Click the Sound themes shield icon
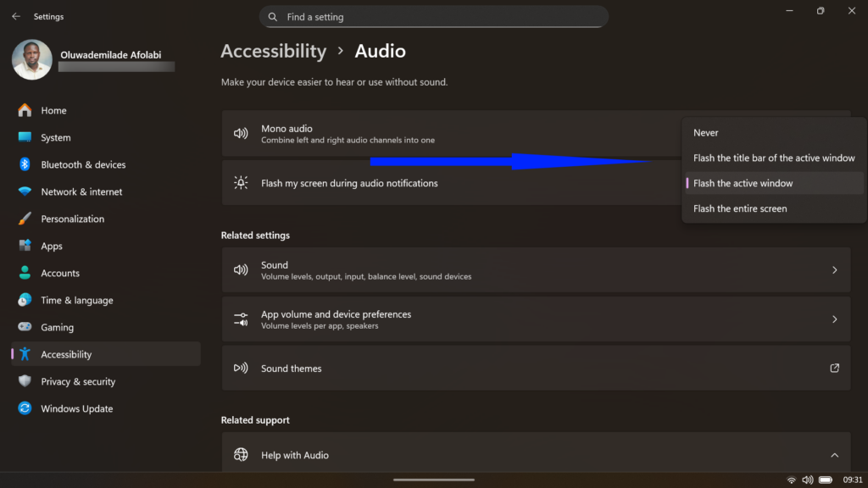Image resolution: width=868 pixels, height=488 pixels. point(241,368)
